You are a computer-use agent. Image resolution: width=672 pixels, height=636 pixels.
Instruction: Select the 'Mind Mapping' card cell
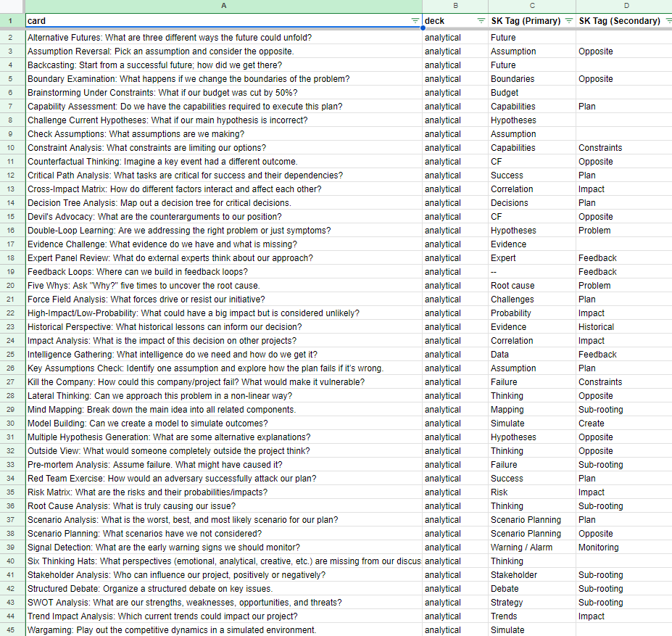(224, 410)
